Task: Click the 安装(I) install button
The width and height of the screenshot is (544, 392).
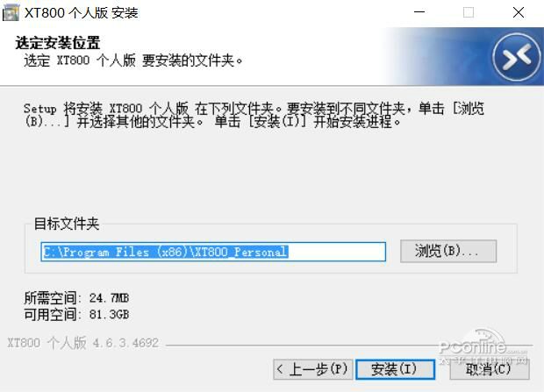Action: (x=395, y=369)
